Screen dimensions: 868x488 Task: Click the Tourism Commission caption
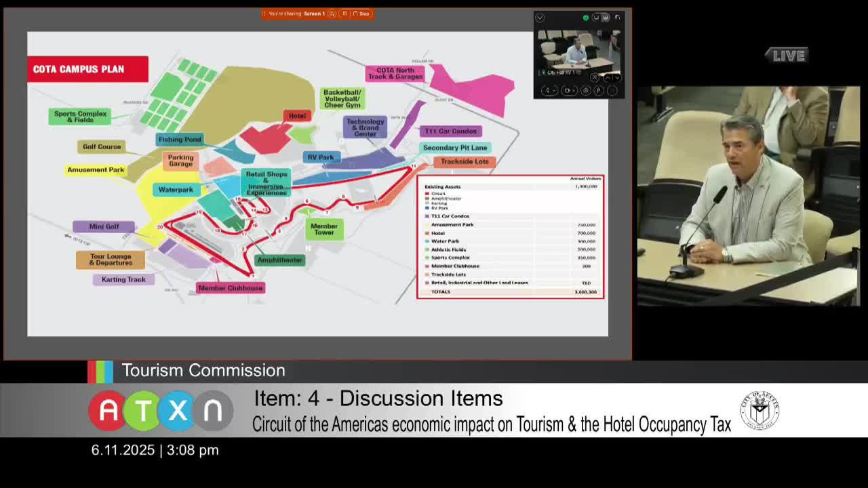click(203, 370)
